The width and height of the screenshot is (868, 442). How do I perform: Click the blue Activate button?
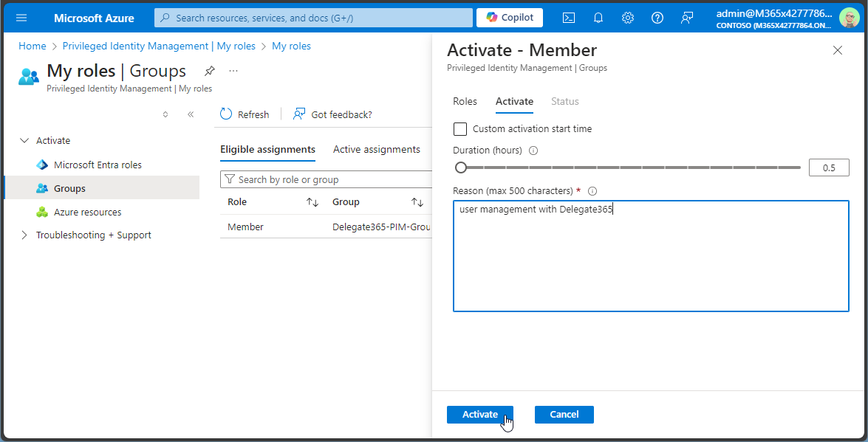(x=479, y=415)
